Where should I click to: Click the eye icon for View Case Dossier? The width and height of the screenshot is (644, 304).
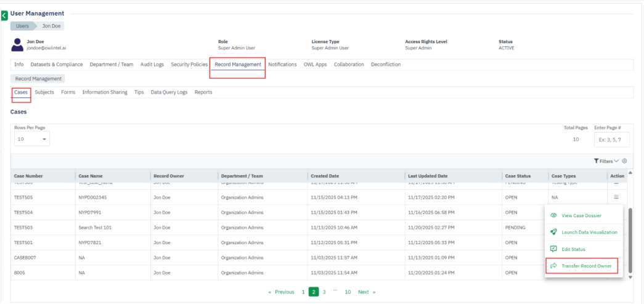coord(553,215)
